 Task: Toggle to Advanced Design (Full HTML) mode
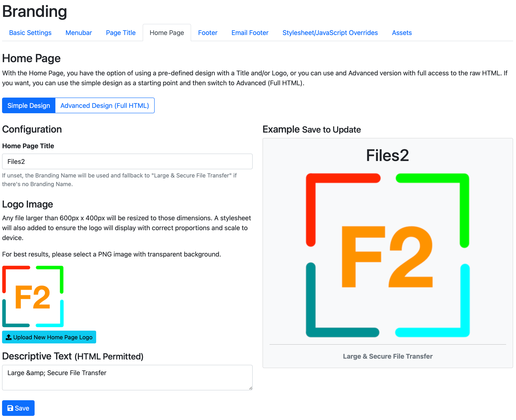click(x=105, y=105)
